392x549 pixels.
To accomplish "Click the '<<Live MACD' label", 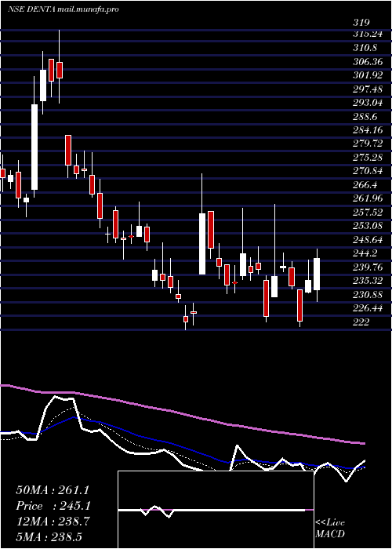I will coord(330,529).
